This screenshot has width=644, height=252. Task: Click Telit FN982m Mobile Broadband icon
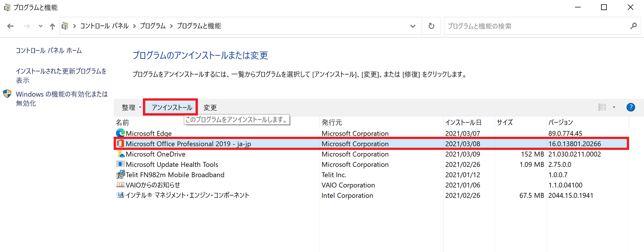click(120, 174)
